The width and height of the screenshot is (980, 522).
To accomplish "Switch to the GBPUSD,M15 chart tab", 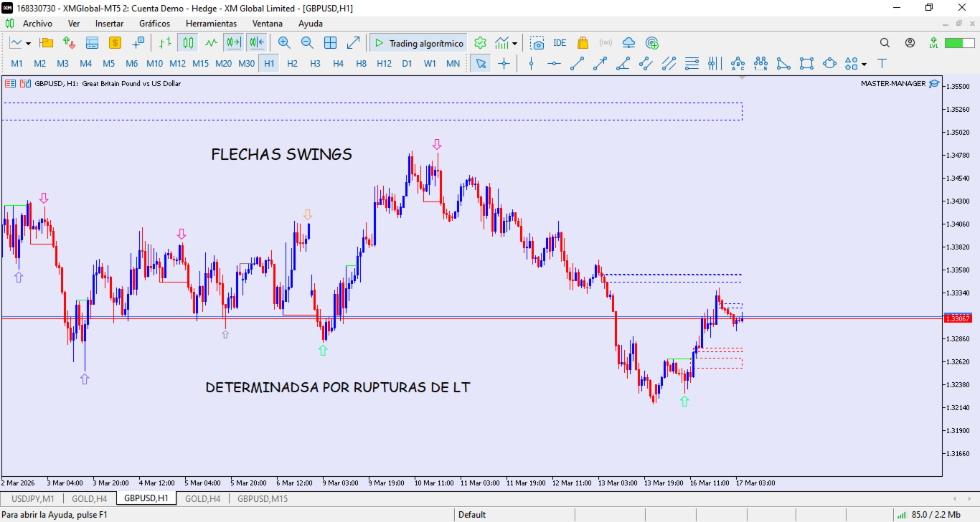I will 263,498.
